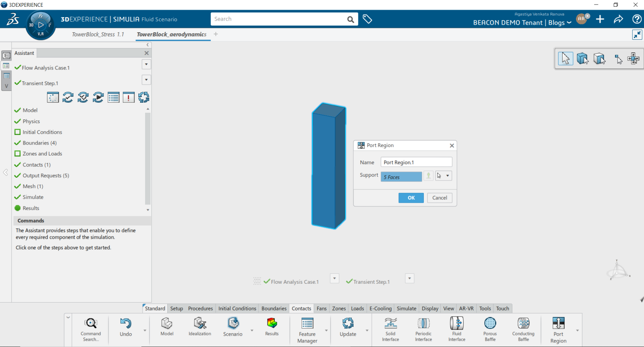This screenshot has height=347, width=644.
Task: Select the Simulate step
Action: tap(29, 197)
